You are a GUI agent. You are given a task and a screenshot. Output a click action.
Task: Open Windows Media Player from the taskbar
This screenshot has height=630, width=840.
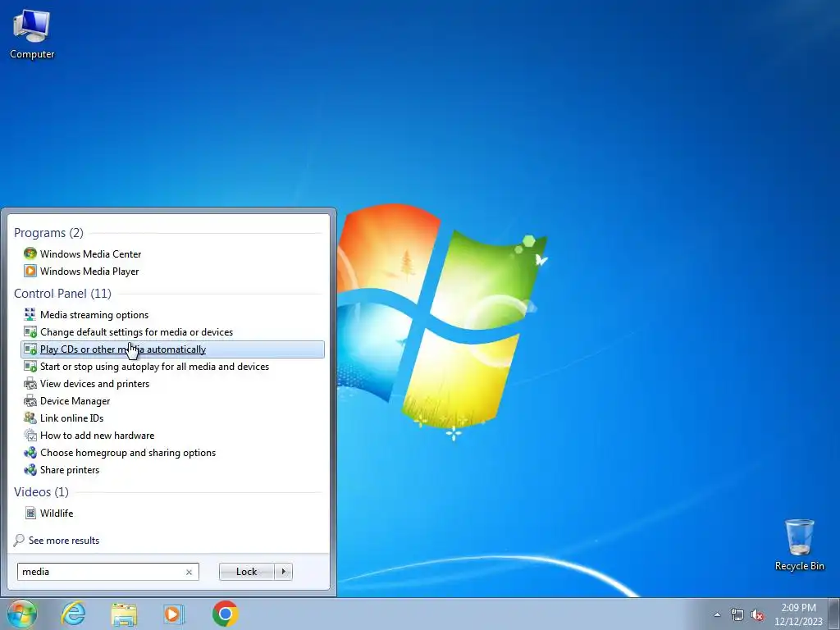pos(173,614)
